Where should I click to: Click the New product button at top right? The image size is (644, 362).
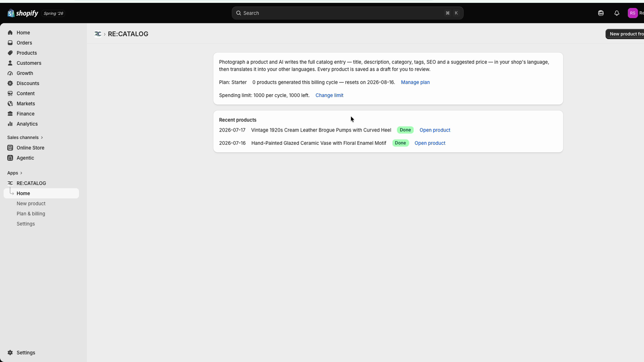[625, 34]
